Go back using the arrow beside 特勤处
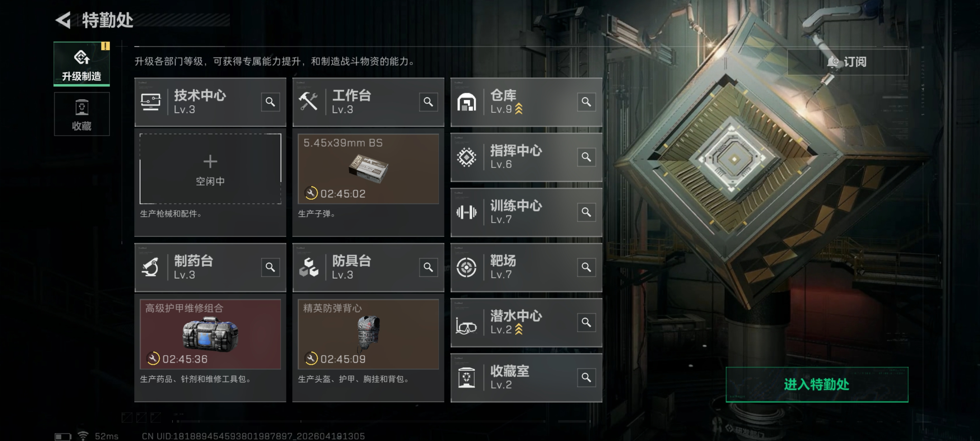 click(x=63, y=20)
